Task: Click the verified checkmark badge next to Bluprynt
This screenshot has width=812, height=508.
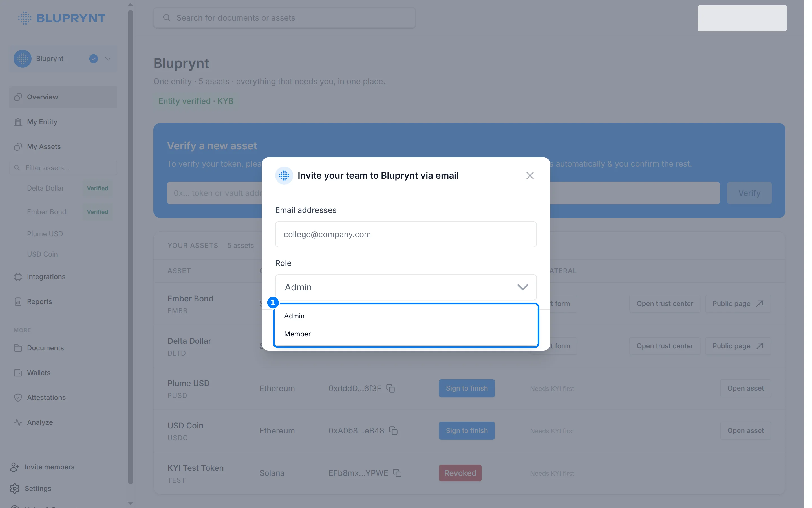Action: point(94,59)
